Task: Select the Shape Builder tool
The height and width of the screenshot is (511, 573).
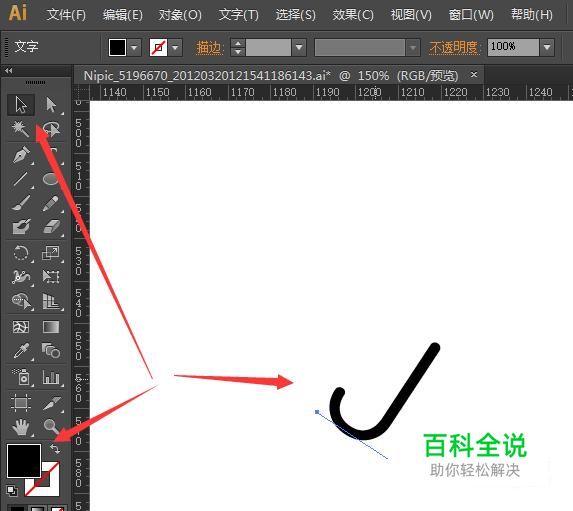Action: click(x=21, y=301)
